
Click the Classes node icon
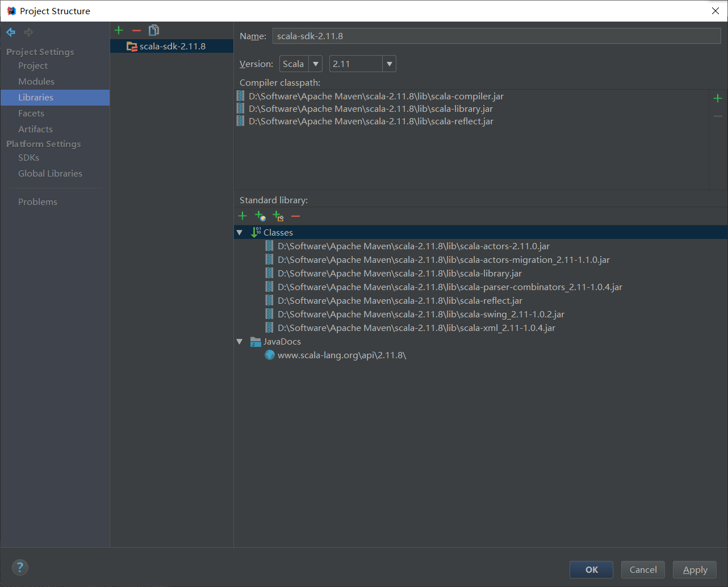256,232
